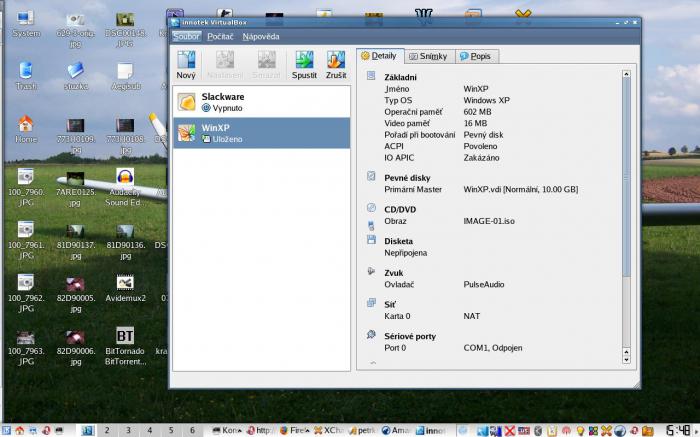This screenshot has width=700, height=437.
Task: Activate the innotek VirtualBox taskbar button
Action: (430, 431)
